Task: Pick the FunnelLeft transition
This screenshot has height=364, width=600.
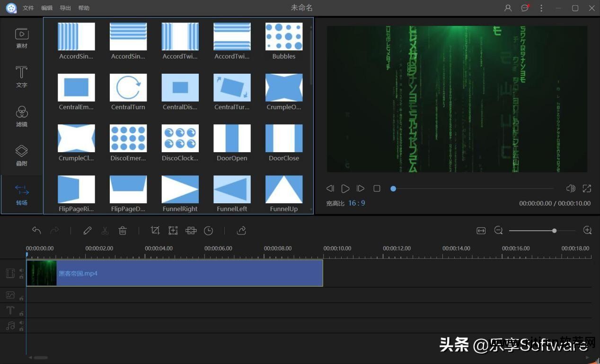Action: (x=232, y=189)
